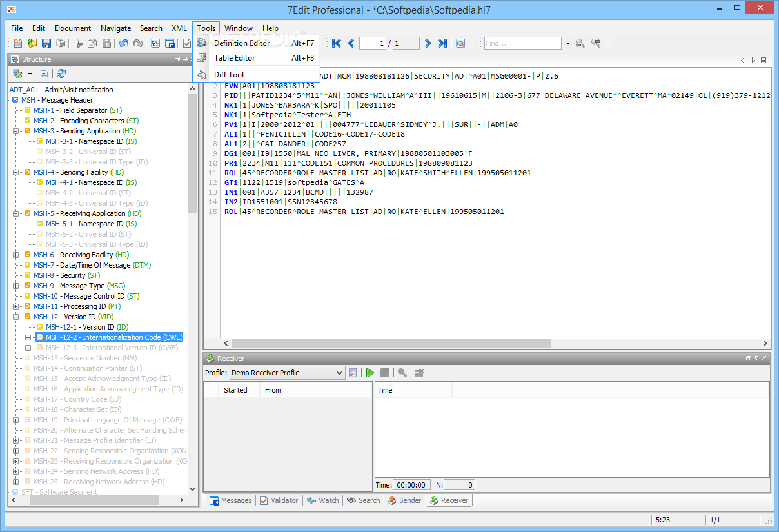This screenshot has height=532, width=779.
Task: Toggle pin on the Receiver panel
Action: click(x=756, y=359)
